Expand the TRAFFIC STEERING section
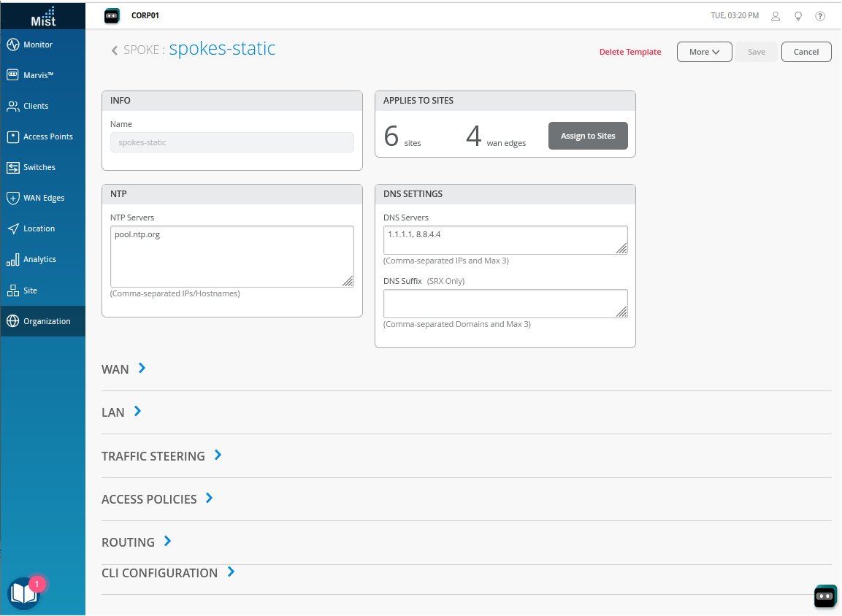 pos(218,455)
